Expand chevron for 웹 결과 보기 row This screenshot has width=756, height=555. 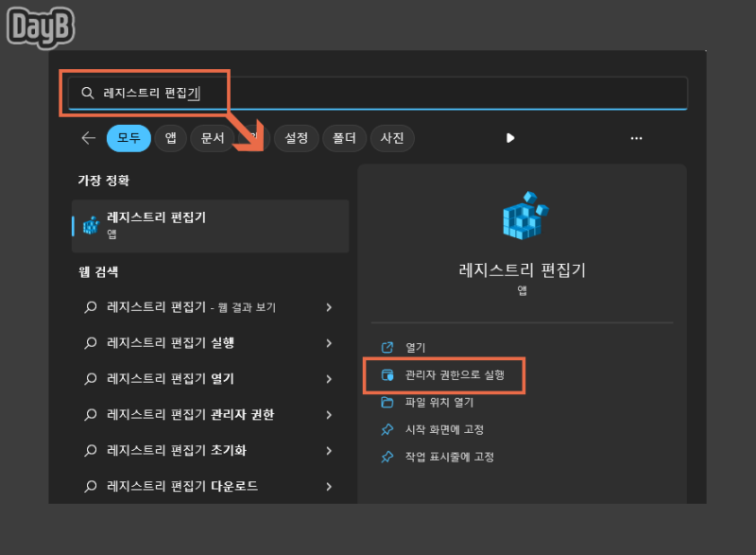(329, 307)
